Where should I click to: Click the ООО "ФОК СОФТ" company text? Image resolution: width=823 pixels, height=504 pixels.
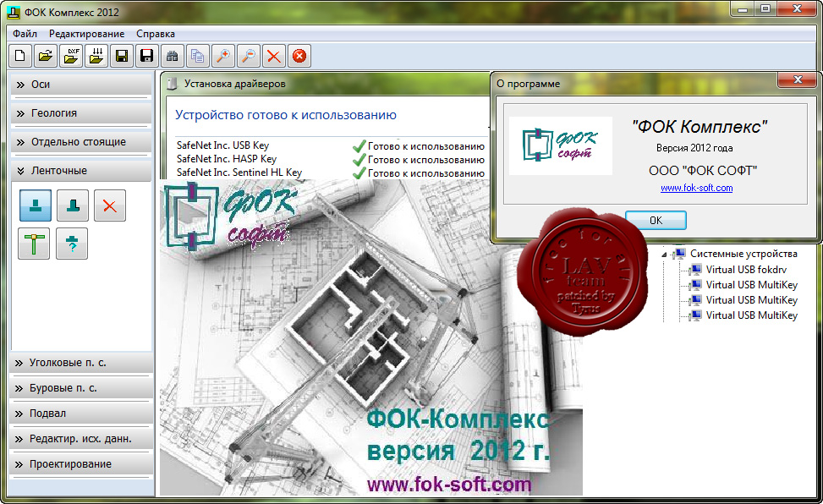point(703,171)
